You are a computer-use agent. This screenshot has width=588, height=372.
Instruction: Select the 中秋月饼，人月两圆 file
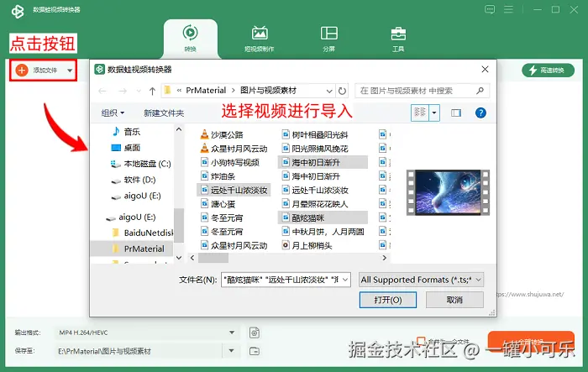(323, 232)
